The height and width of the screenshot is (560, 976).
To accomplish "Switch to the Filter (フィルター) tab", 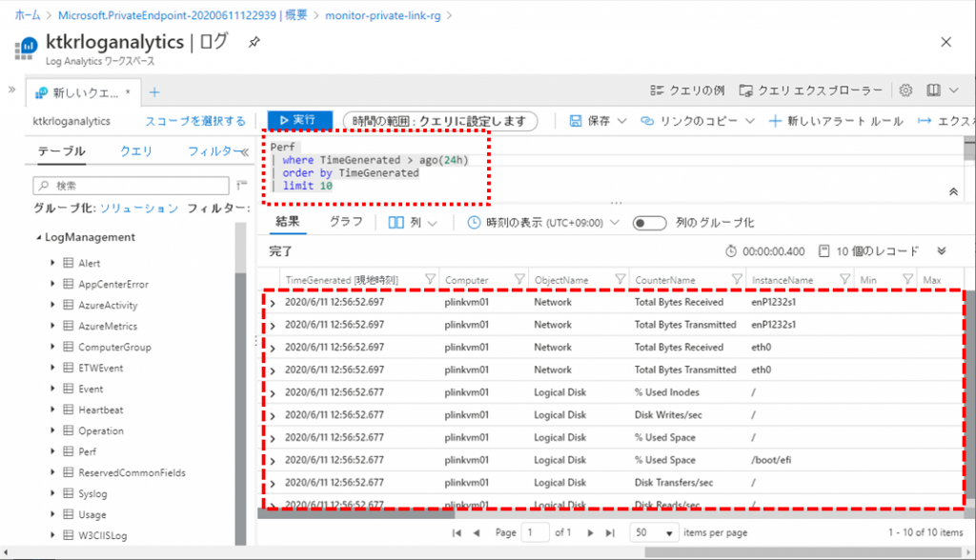I will (x=214, y=151).
